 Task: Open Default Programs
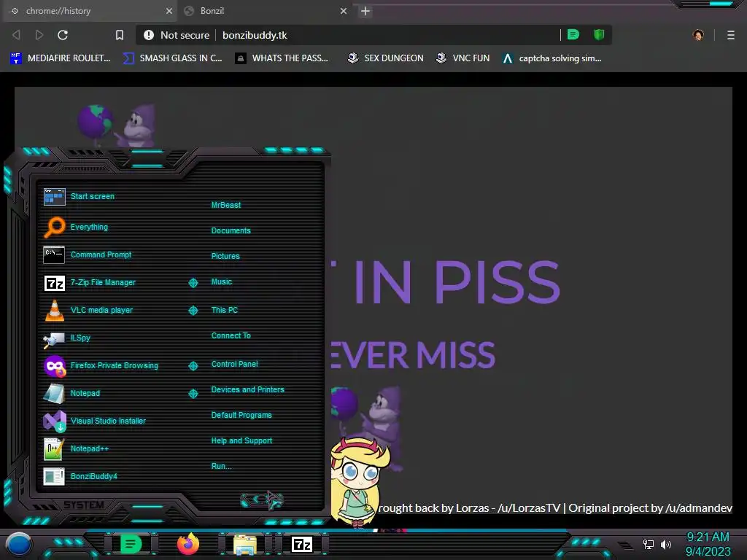(x=241, y=415)
